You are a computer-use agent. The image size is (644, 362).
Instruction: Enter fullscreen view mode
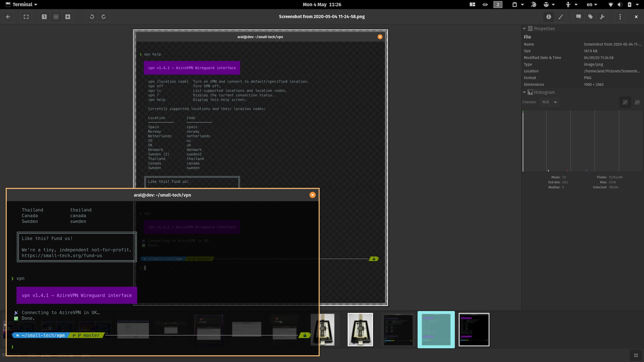click(26, 16)
